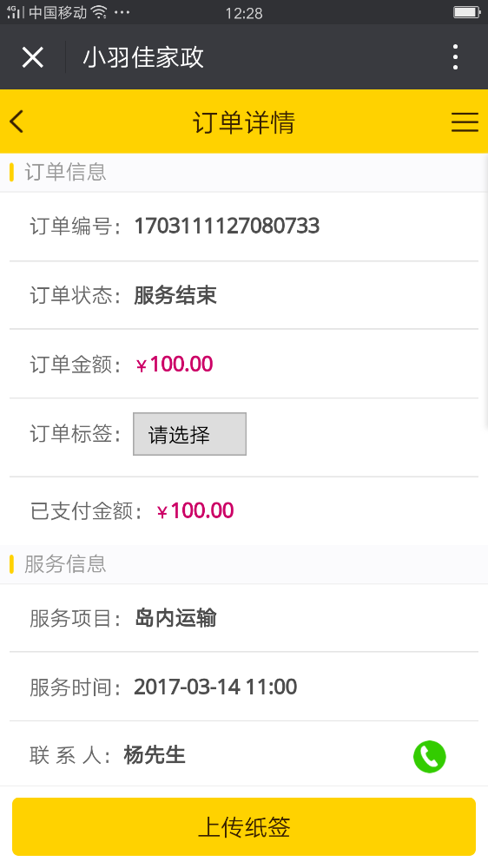Expand the 订单标签 请选择 dropdown
Screen dimensions: 488x868
tap(189, 434)
